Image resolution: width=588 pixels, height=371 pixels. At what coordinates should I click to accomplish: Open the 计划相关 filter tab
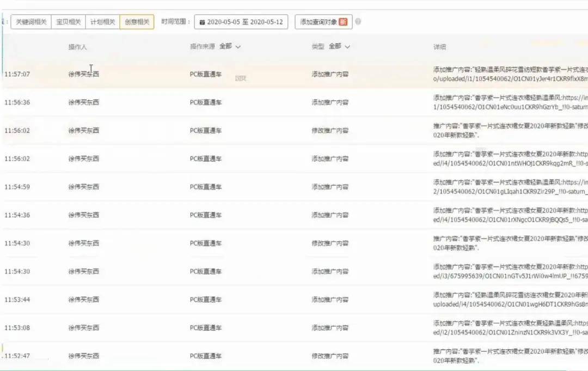point(102,22)
